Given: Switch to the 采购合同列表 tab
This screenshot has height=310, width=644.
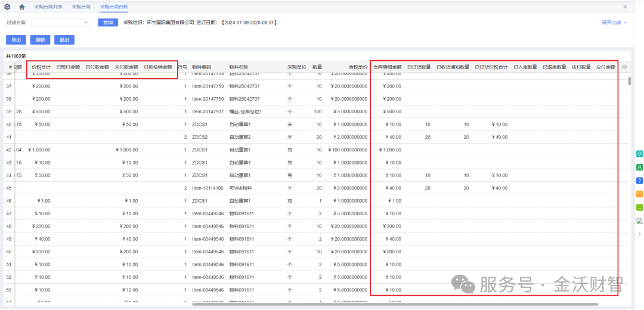Looking at the screenshot, I should (x=49, y=7).
